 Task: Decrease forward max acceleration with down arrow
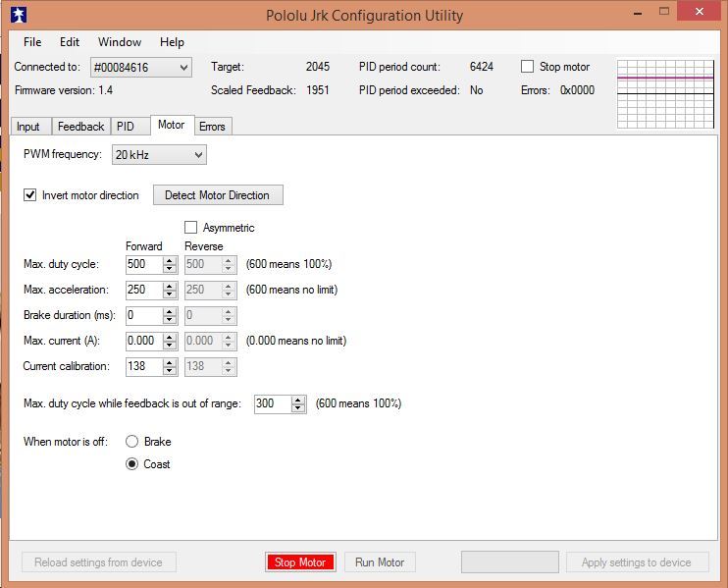170,294
